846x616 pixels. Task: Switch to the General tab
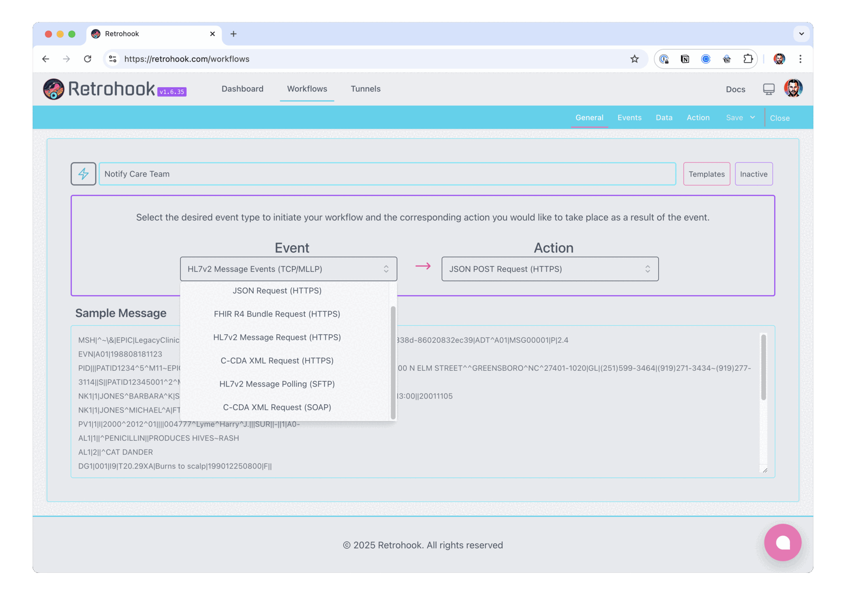tap(589, 118)
